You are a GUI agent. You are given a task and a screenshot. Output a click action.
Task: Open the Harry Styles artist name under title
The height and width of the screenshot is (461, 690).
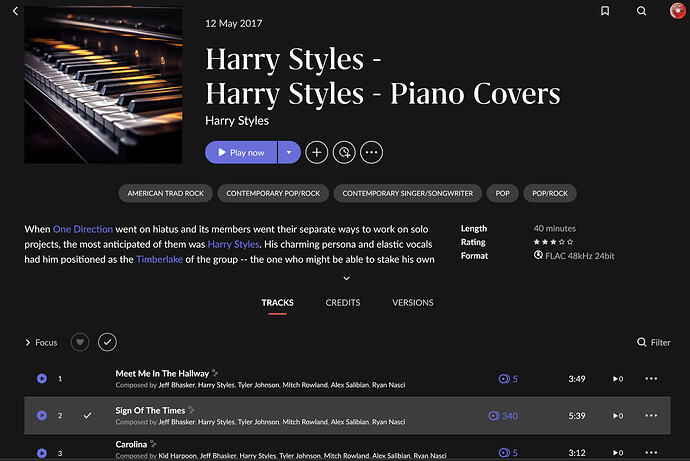(x=237, y=121)
